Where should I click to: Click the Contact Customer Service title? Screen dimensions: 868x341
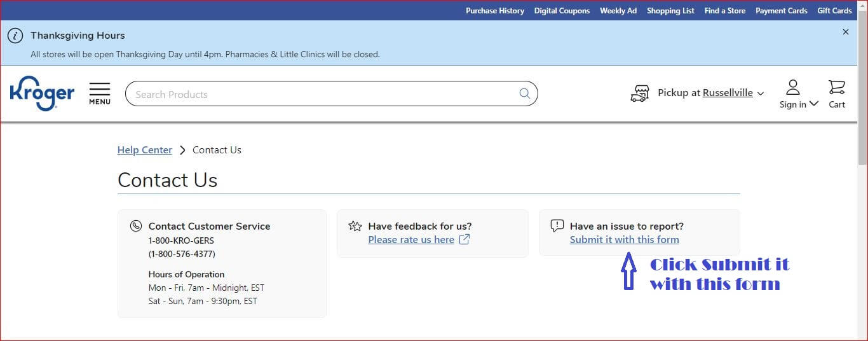209,226
